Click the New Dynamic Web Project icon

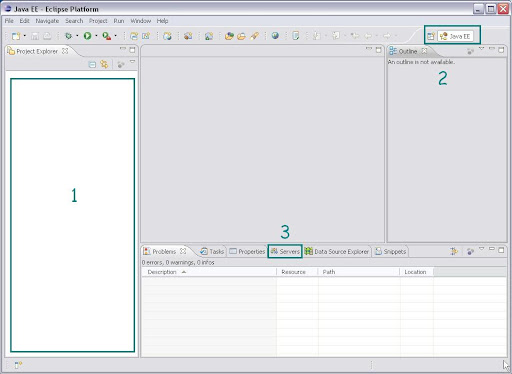[x=134, y=36]
